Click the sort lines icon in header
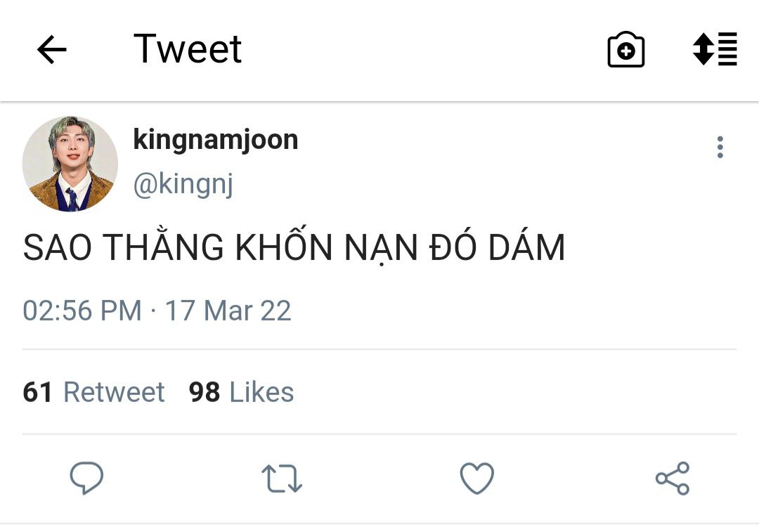Screen dimensions: 759x532 point(715,49)
